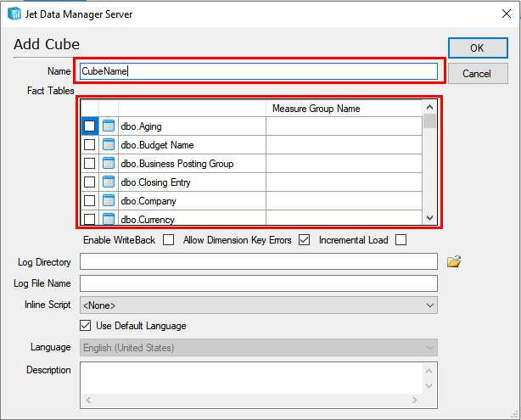This screenshot has width=521, height=420.
Task: Click the Measure Group Name column header
Action: pyautogui.click(x=344, y=109)
